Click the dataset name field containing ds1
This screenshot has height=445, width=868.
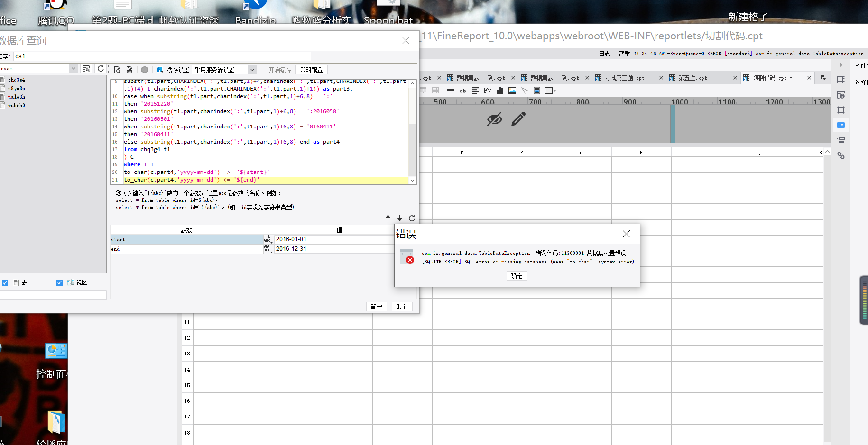[x=162, y=56]
